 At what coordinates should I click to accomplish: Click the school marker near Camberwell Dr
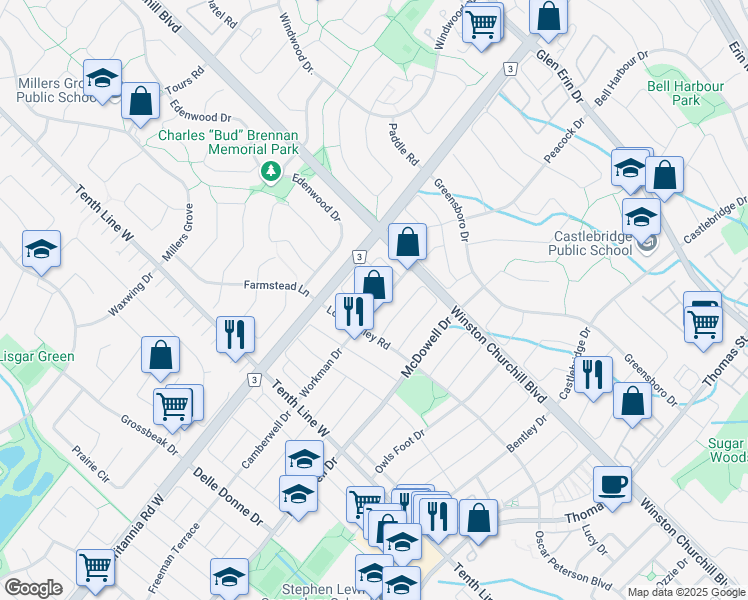tap(304, 460)
